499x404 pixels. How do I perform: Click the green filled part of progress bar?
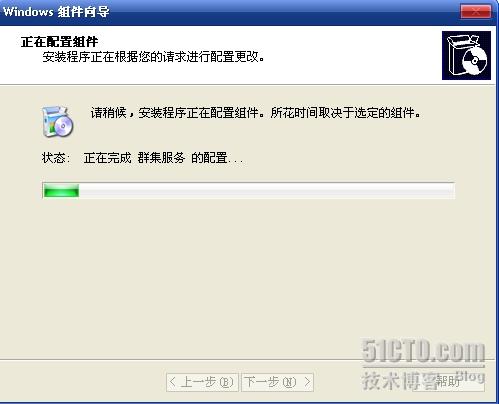point(61,191)
